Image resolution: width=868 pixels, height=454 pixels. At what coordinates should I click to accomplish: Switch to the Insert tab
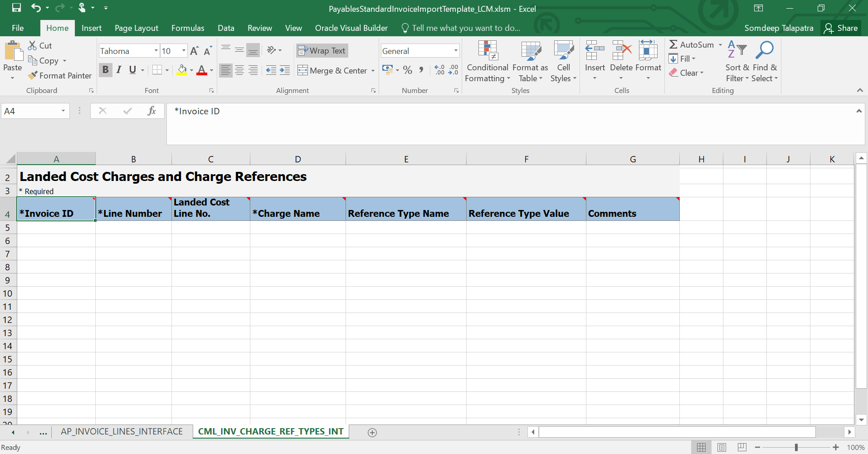(x=92, y=28)
